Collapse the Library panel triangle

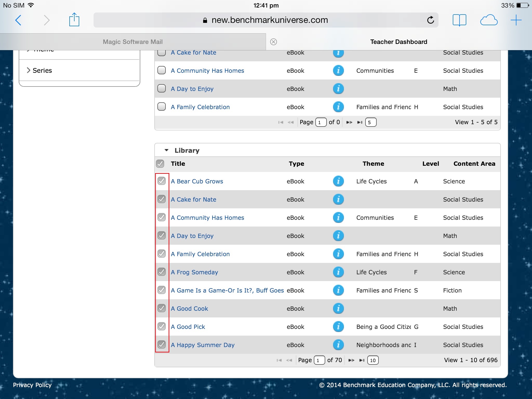[167, 150]
